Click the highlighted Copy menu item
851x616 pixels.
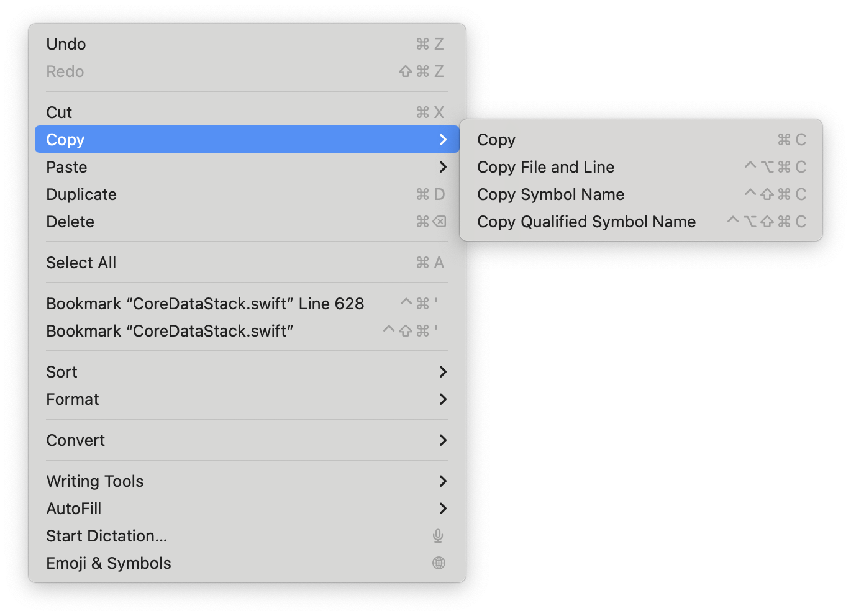pos(66,140)
